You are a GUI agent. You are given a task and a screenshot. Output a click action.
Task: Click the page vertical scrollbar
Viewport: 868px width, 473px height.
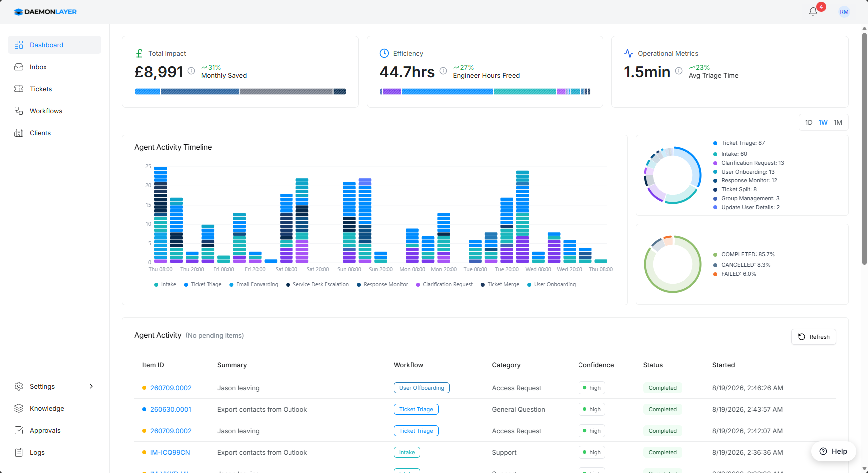coord(864,145)
